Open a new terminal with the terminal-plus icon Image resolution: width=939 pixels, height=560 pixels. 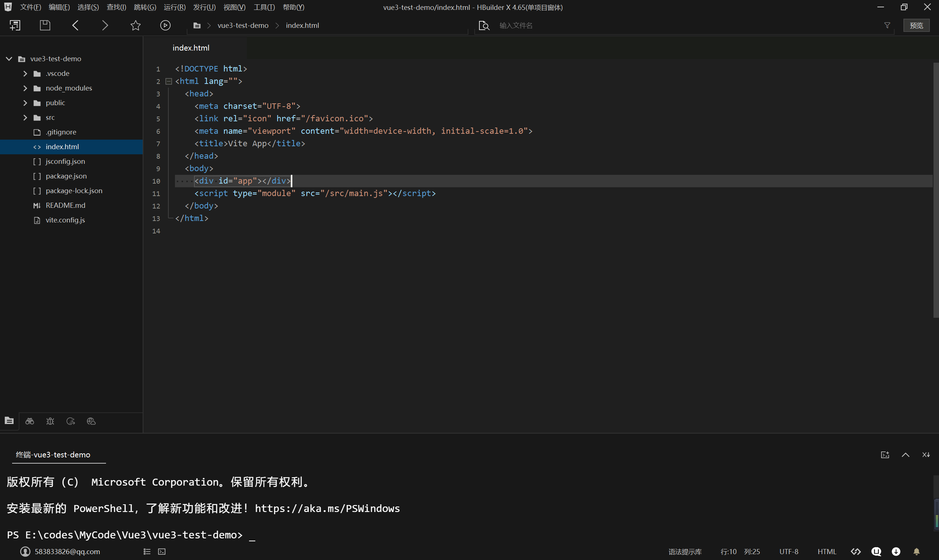click(x=885, y=454)
